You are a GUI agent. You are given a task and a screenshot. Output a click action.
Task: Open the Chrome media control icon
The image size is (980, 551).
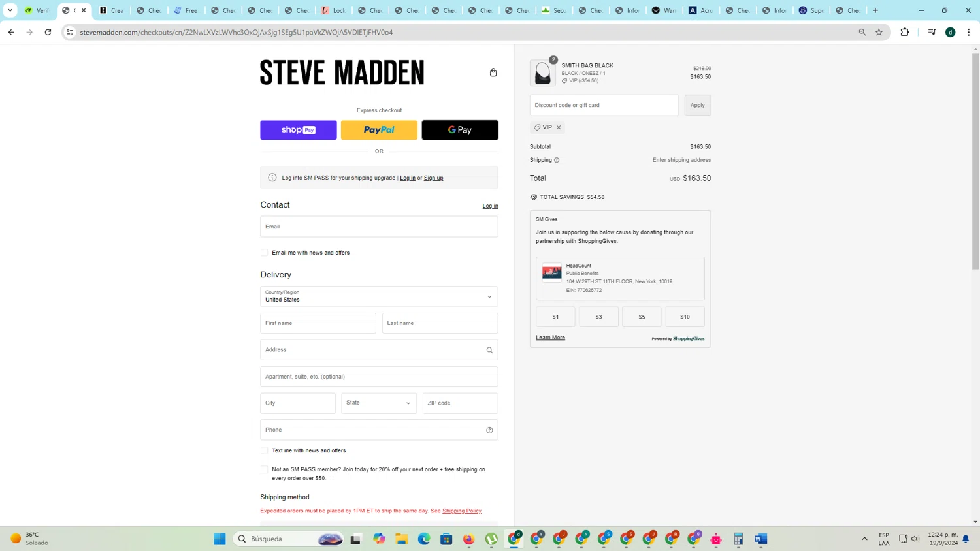click(x=932, y=32)
